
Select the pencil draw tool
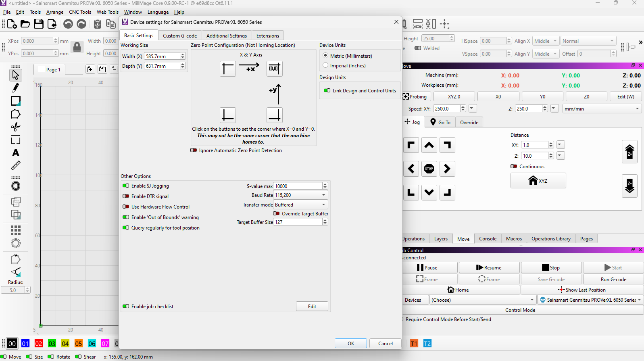[x=16, y=88]
